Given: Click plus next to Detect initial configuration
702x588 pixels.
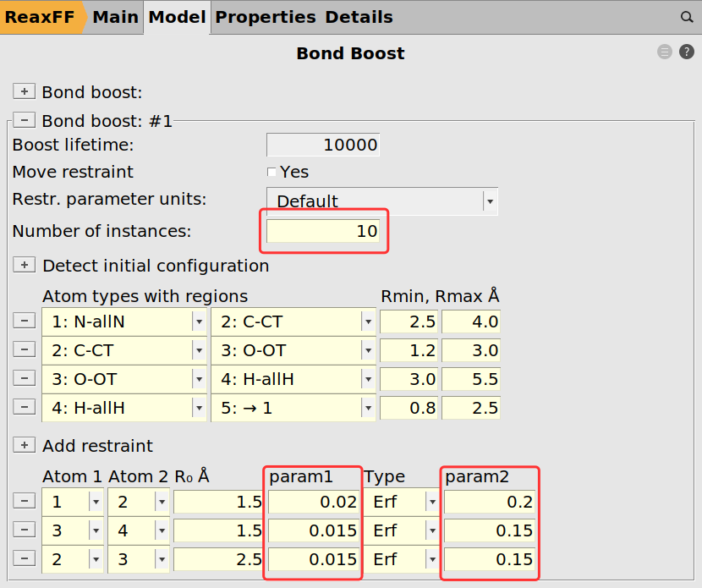Looking at the screenshot, I should (25, 265).
